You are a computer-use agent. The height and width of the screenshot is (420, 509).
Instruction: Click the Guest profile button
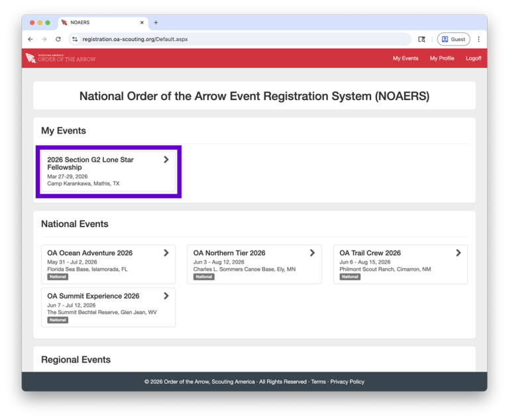tap(453, 39)
